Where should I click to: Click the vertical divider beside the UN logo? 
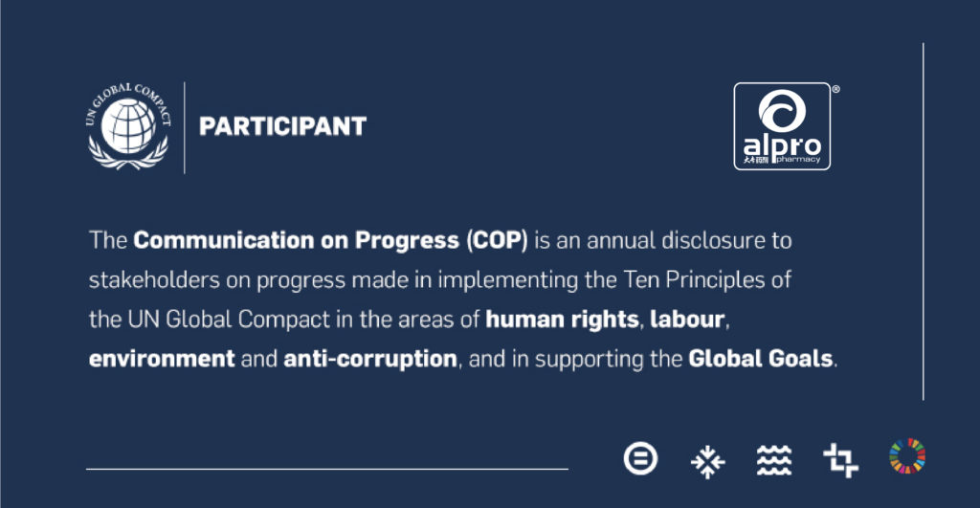(x=185, y=127)
